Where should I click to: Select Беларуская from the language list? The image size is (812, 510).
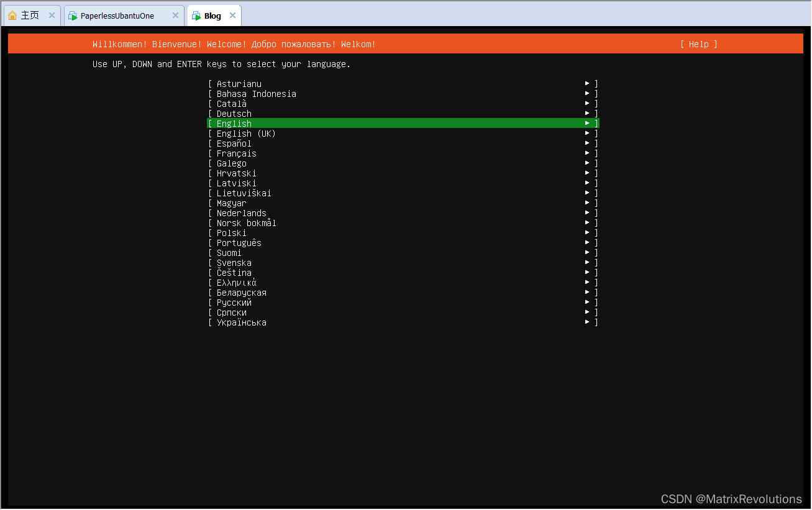tap(241, 292)
